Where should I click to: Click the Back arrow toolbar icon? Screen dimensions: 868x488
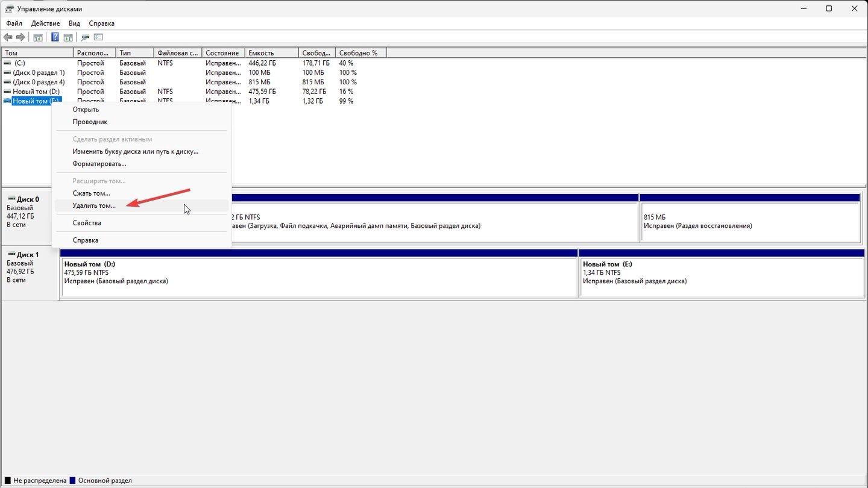point(8,37)
